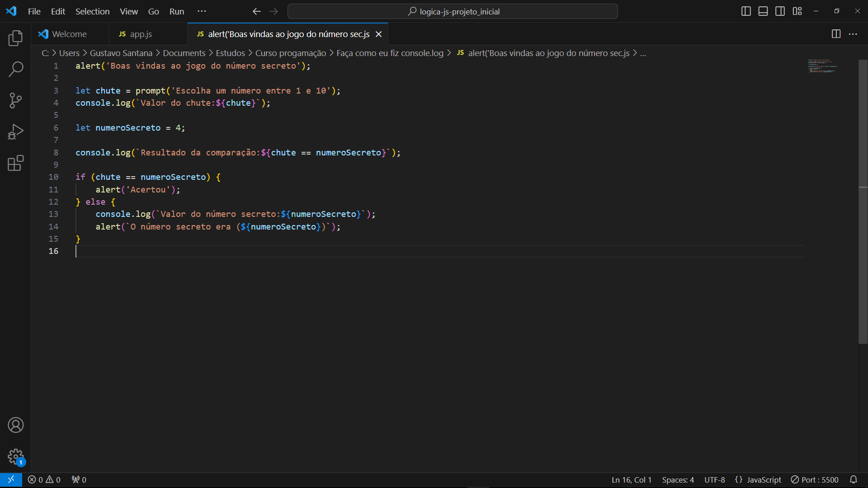Screen dimensions: 868x488
Task: Click the logica-js-projeto_inicial command center search box
Action: coord(453,11)
